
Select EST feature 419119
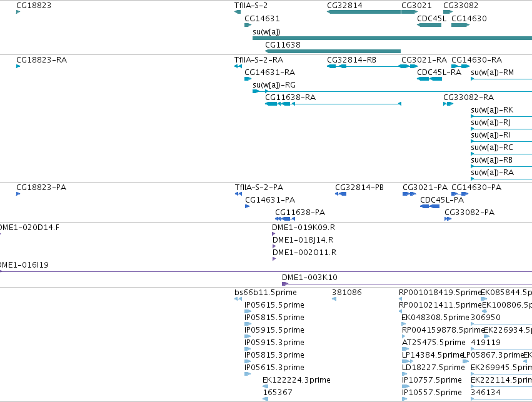point(486,343)
